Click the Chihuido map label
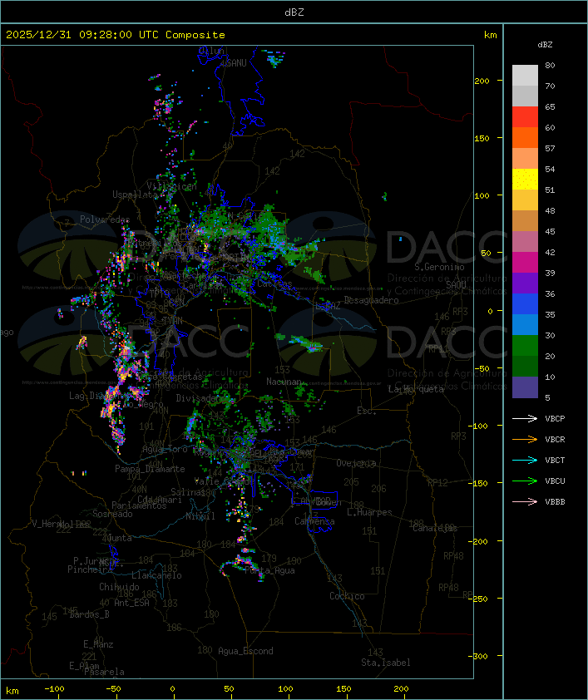 (119, 587)
